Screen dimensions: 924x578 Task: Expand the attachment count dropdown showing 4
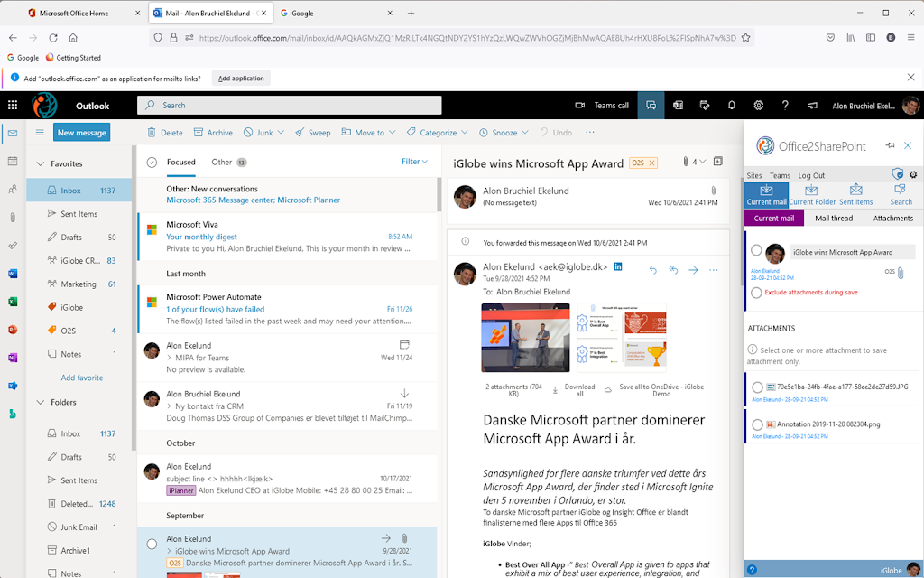694,162
